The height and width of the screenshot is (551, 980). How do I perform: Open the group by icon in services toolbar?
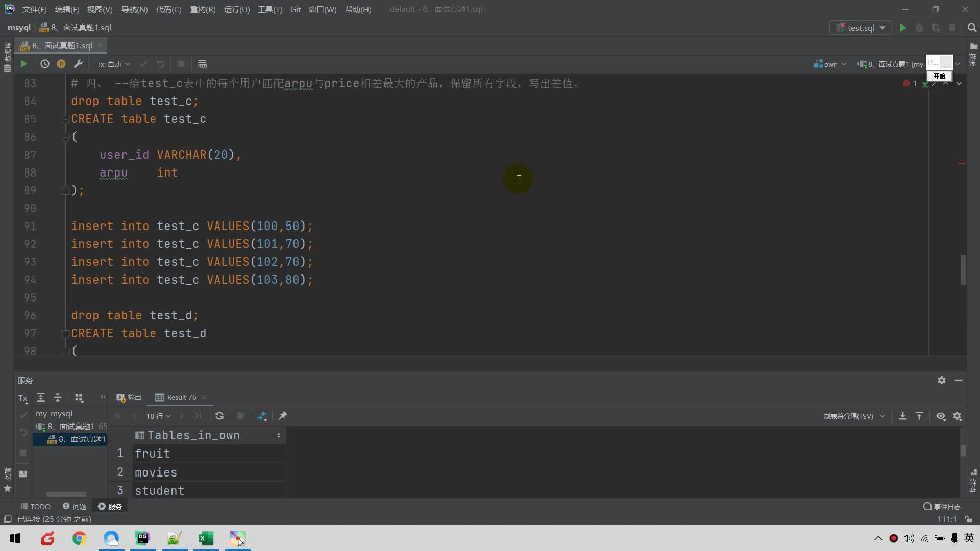point(79,398)
